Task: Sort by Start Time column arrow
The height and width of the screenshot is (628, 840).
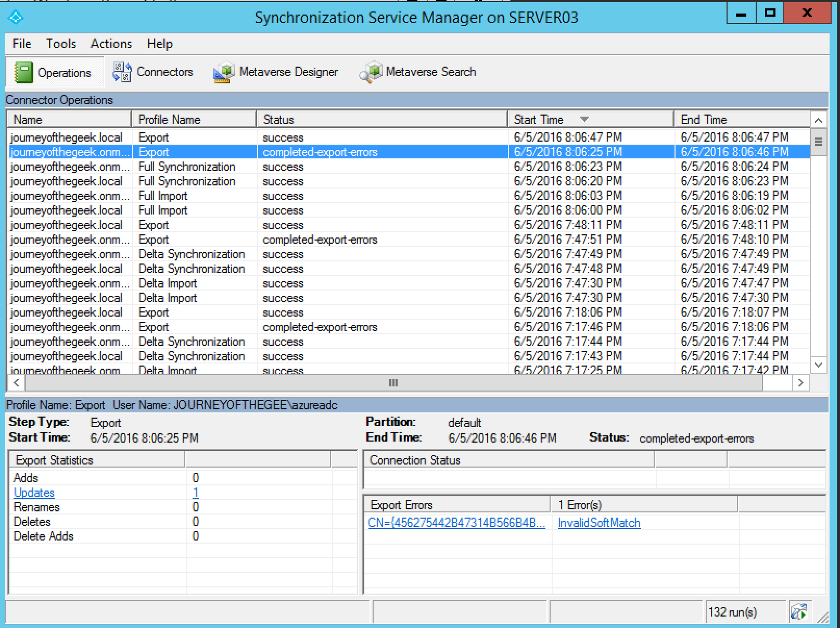Action: pos(584,119)
